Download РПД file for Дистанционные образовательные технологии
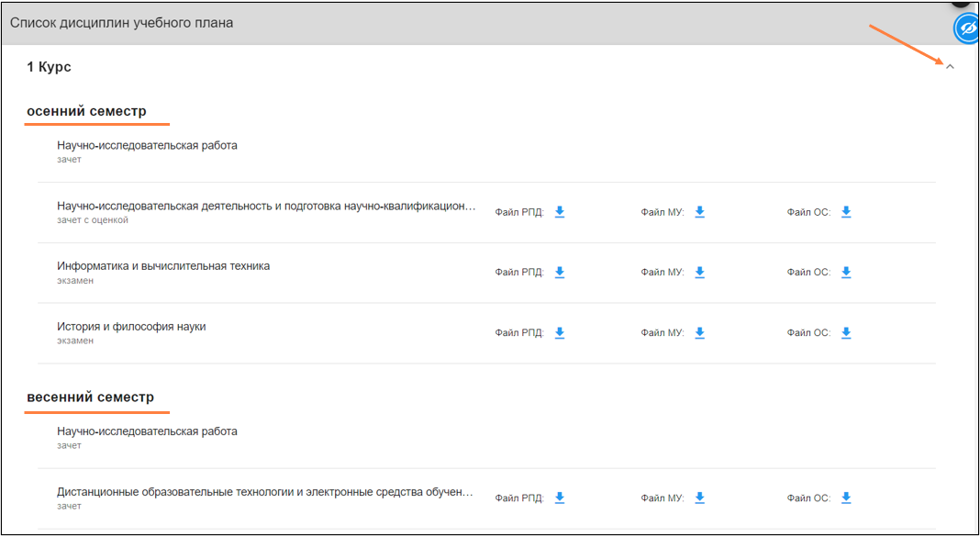 point(560,498)
